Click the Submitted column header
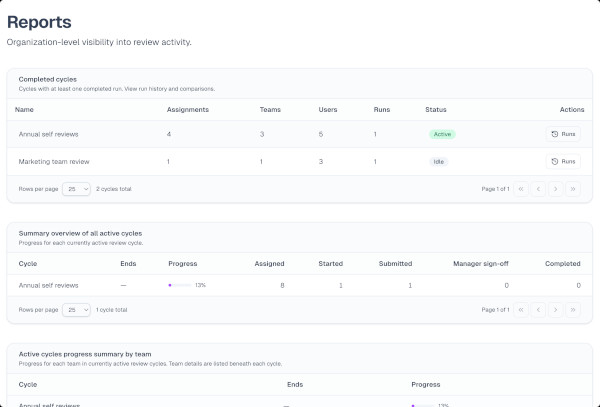Screen dimensions: 600x407 (x=396, y=264)
